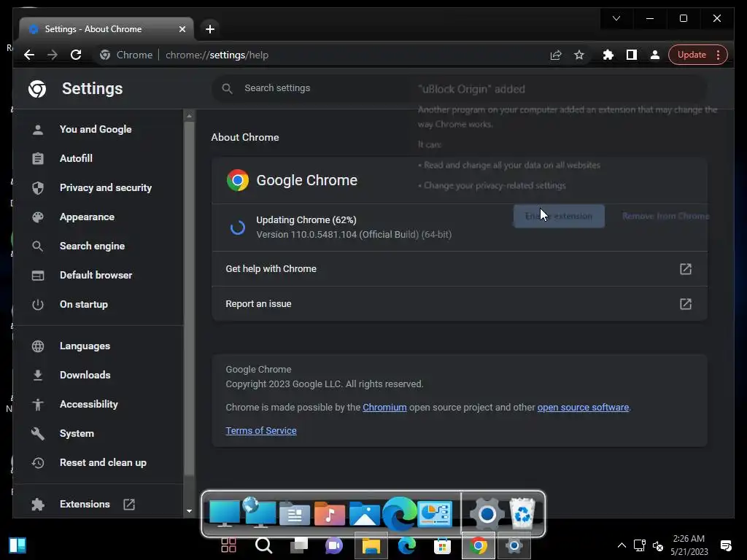This screenshot has width=747, height=560.
Task: Open the music folder dock icon
Action: [329, 514]
